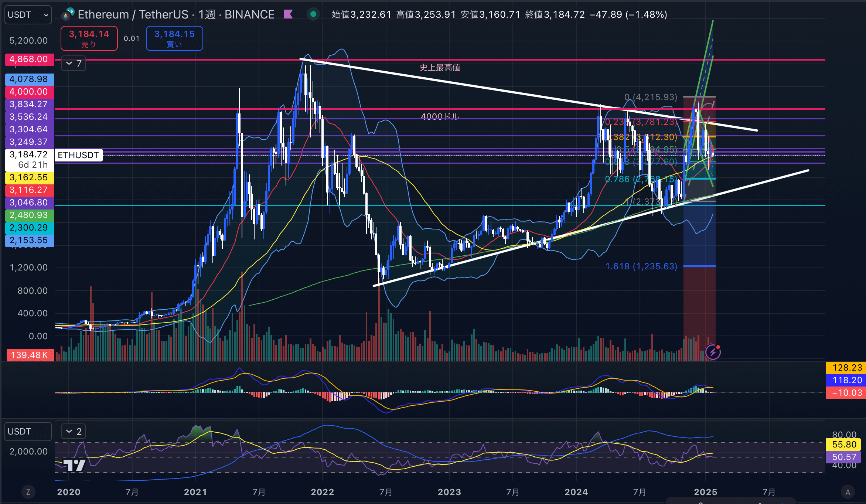Image resolution: width=866 pixels, height=504 pixels.
Task: Select the 4,078.98 blue price label
Action: pyautogui.click(x=29, y=79)
